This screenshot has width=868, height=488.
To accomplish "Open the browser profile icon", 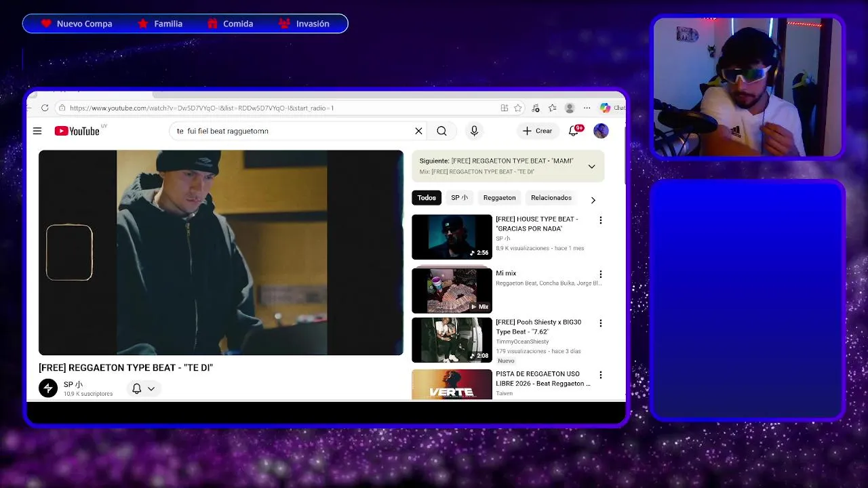I will coord(570,108).
